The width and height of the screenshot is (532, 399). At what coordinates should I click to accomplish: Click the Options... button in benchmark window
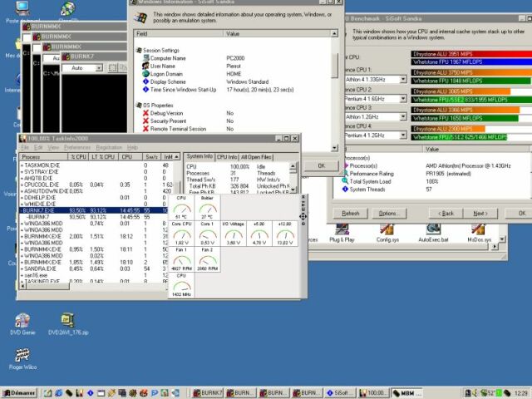click(x=389, y=213)
